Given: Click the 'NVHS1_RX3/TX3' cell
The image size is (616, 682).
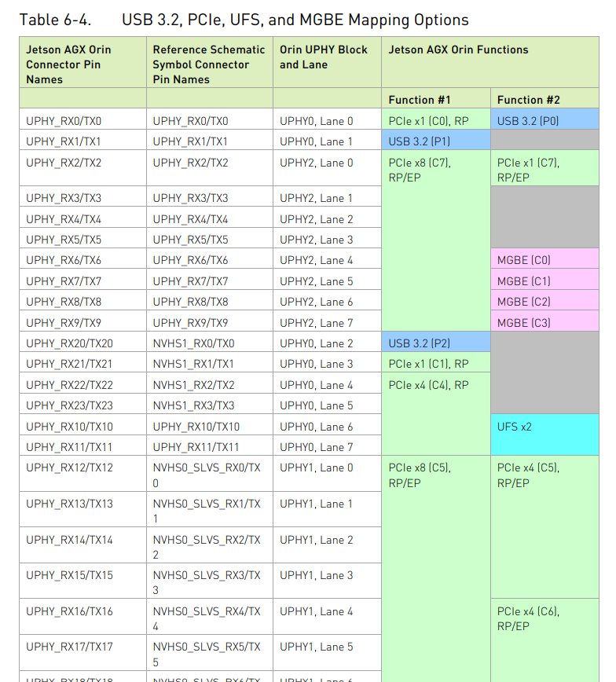Looking at the screenshot, I should pyautogui.click(x=210, y=404).
